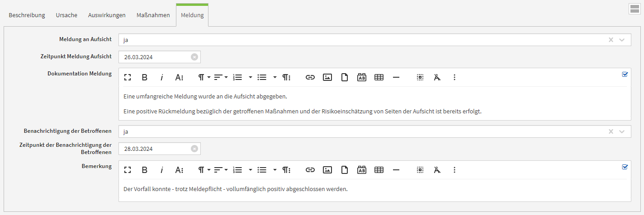This screenshot has width=644, height=215.
Task: Toggle bold in Dokumentation Meldung editor
Action: pyautogui.click(x=145, y=77)
